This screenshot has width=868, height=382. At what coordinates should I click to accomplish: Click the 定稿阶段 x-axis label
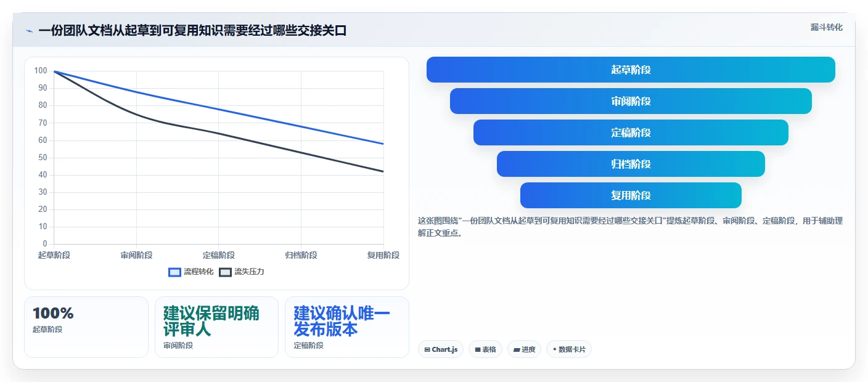click(x=219, y=255)
